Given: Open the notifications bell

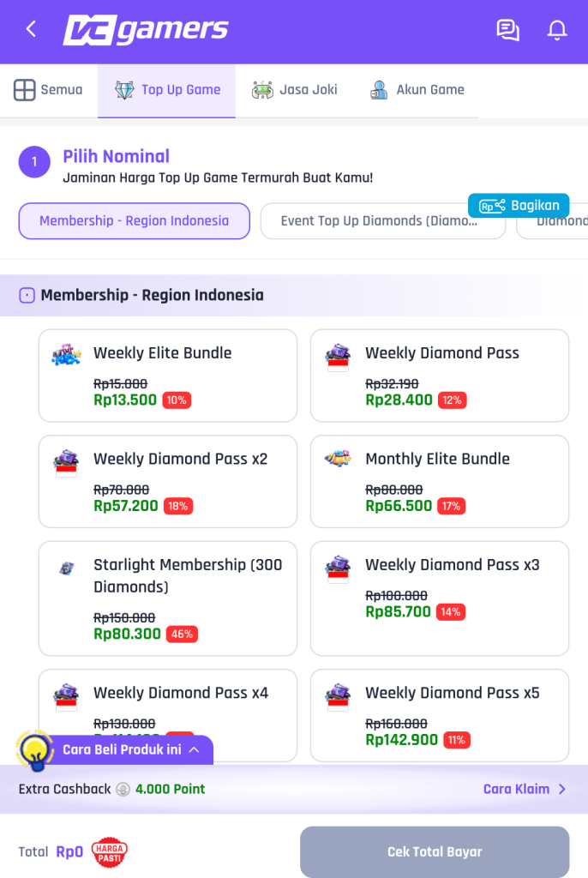Looking at the screenshot, I should pos(557,30).
